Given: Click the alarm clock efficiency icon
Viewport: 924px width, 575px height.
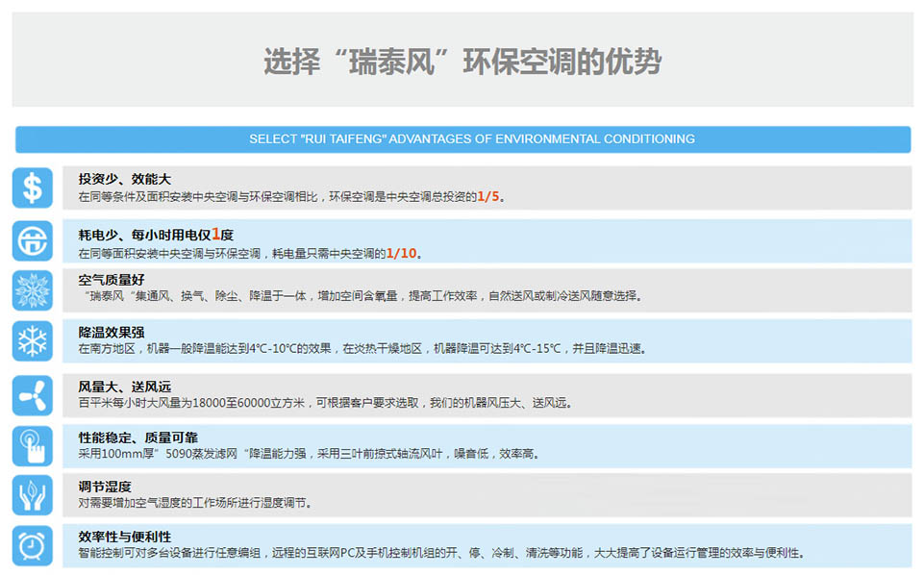Looking at the screenshot, I should (x=33, y=546).
